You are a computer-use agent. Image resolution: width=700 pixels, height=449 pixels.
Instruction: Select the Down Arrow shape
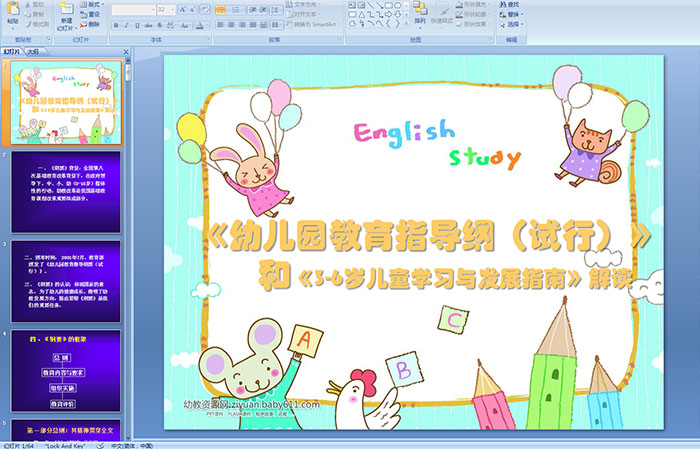pos(397,14)
